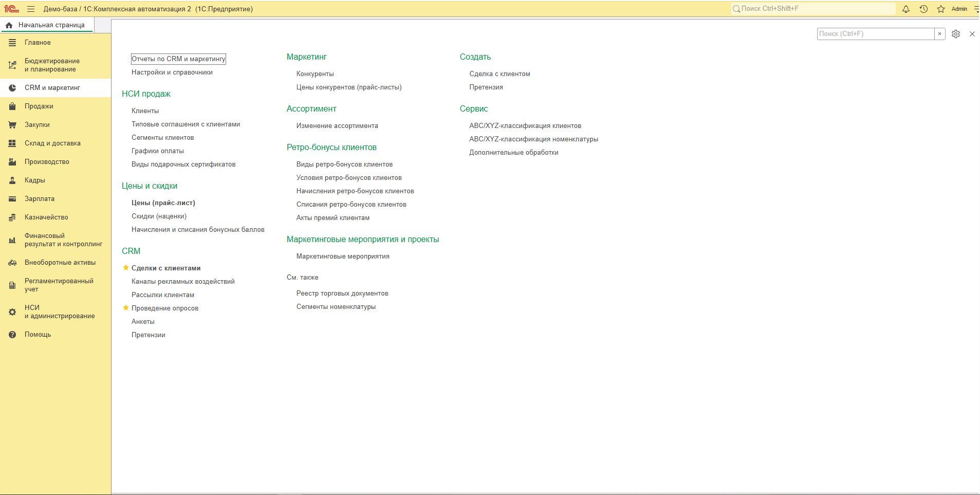Screen dimensions: 980x495
Task: Expand Отчеты по CRM и маркетингу
Action: (x=178, y=59)
